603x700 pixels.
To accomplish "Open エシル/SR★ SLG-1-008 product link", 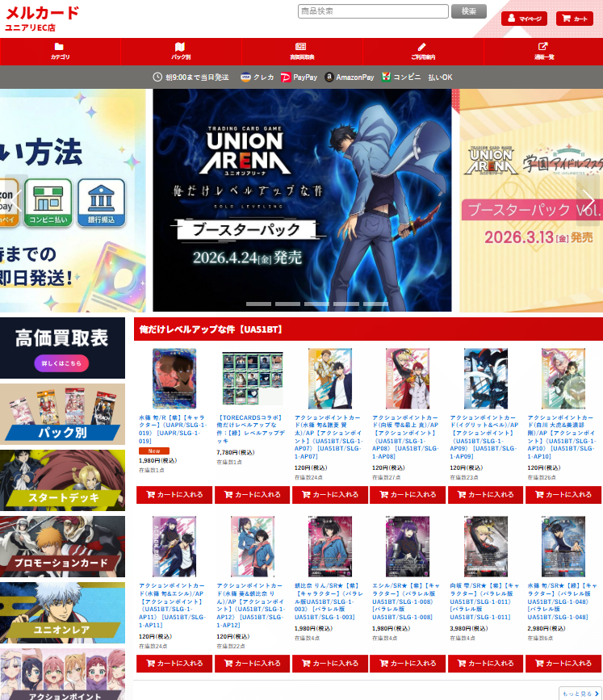I will 406,601.
